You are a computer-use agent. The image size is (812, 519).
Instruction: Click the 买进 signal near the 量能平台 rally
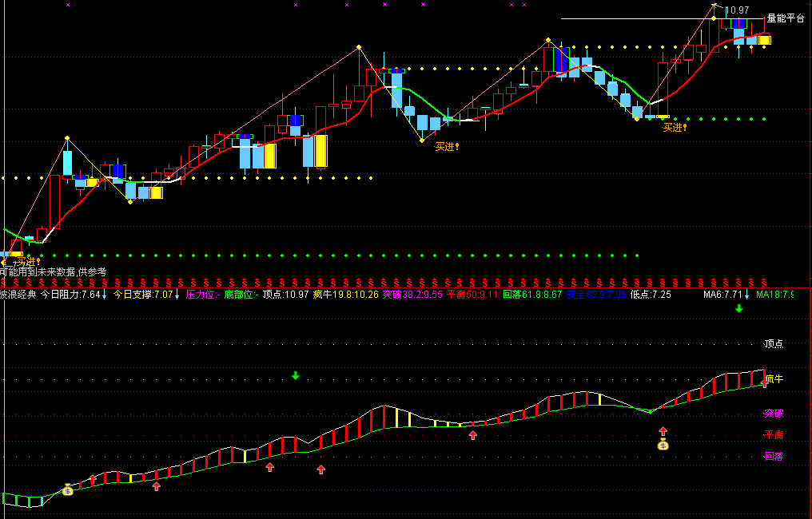click(675, 127)
